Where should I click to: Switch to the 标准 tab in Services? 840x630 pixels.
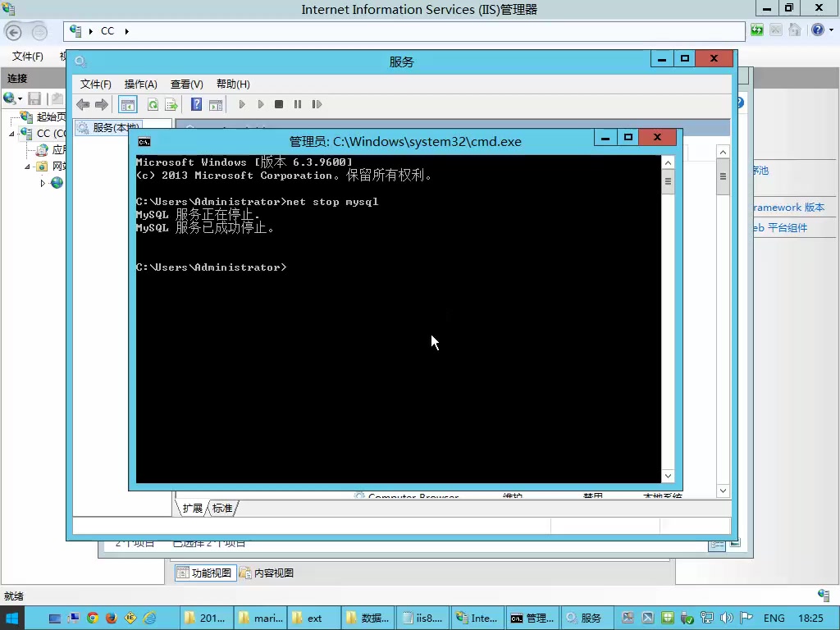pyautogui.click(x=222, y=509)
